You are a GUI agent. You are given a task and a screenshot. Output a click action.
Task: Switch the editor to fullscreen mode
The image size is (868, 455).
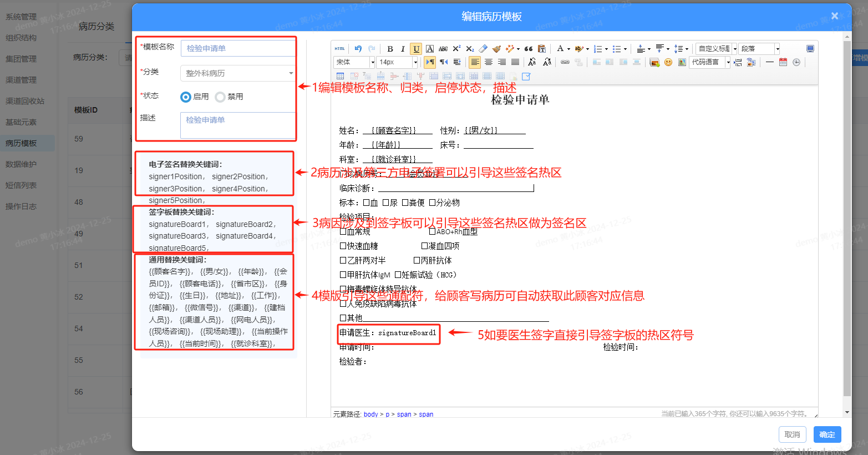point(810,49)
